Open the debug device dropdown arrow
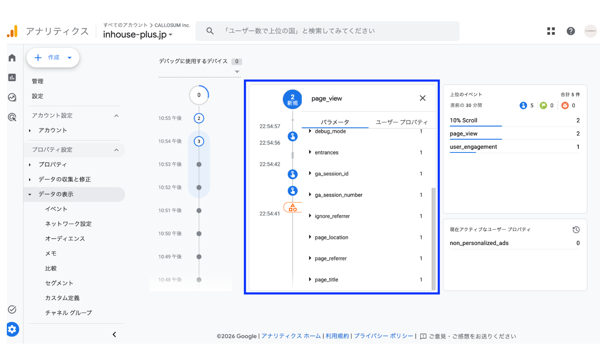This screenshot has width=607, height=364. point(237,72)
